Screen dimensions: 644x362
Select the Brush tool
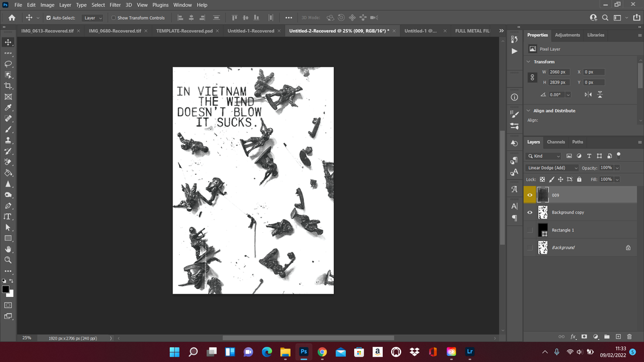[8, 129]
